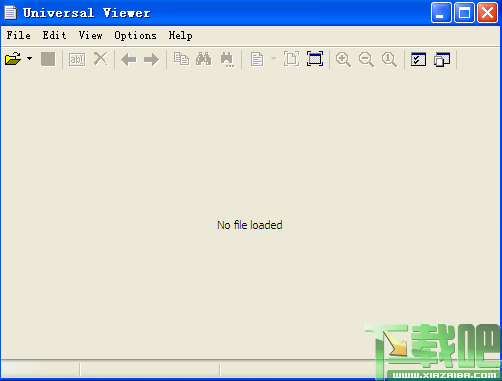502x381 pixels.
Task: Open the Edit menu
Action: pyautogui.click(x=54, y=35)
